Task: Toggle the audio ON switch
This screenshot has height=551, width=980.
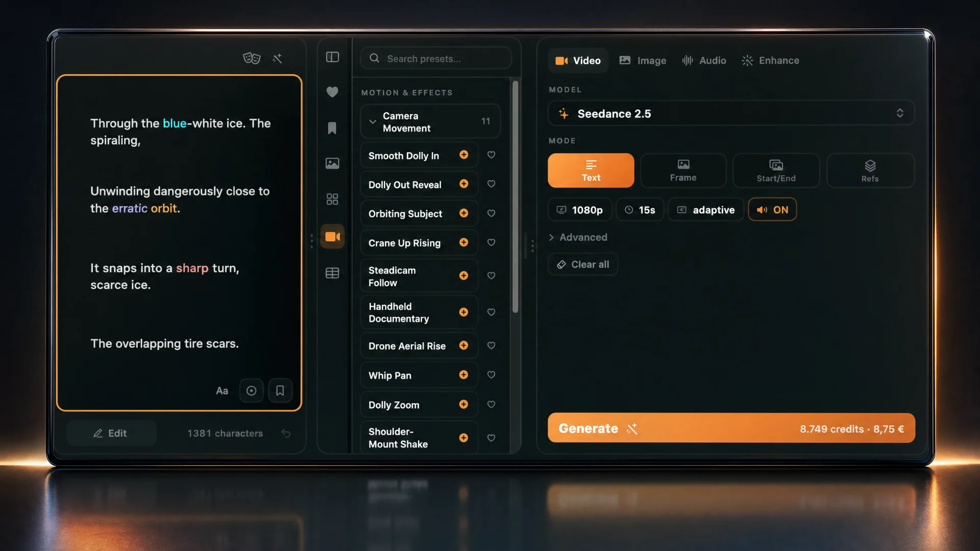Action: point(772,210)
